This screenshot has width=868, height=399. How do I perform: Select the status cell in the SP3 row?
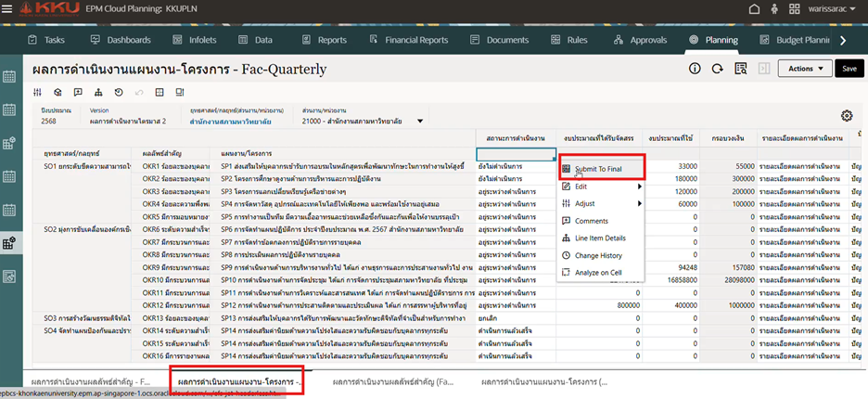point(516,192)
